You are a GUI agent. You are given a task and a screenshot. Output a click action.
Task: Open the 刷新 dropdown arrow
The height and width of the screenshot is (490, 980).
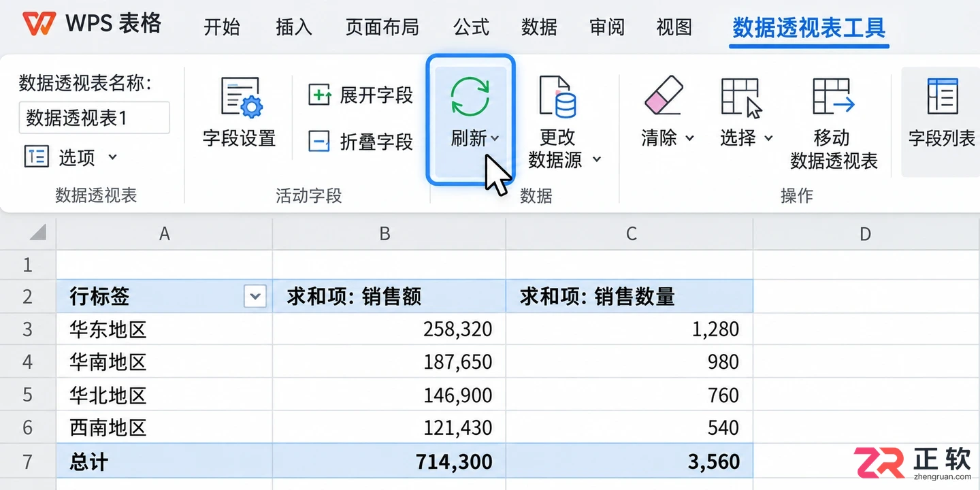coord(495,139)
